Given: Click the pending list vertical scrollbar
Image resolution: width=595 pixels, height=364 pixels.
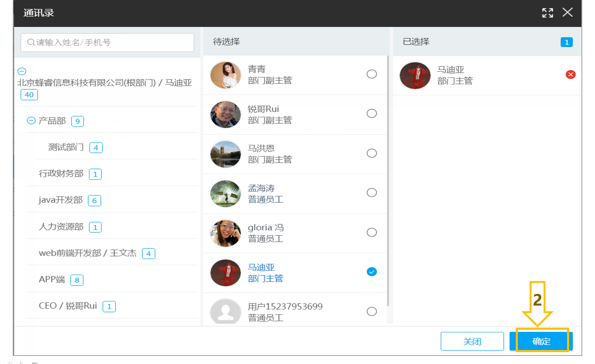Looking at the screenshot, I should (x=388, y=181).
